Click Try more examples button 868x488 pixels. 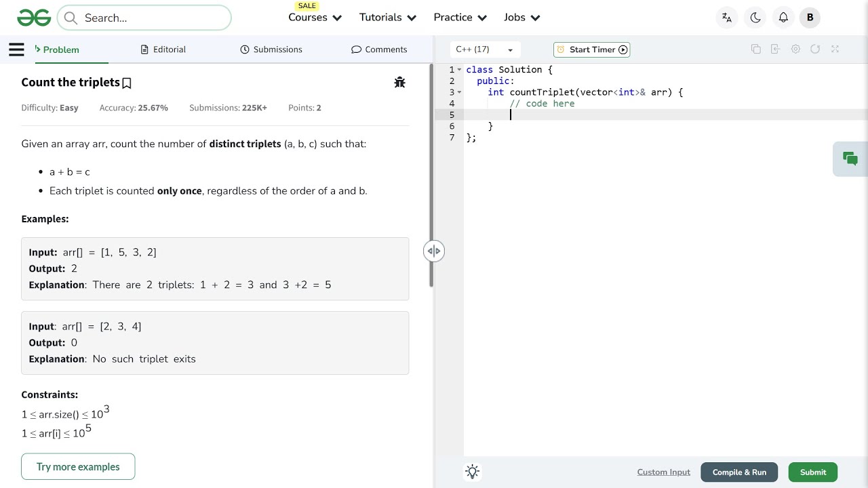pos(78,466)
